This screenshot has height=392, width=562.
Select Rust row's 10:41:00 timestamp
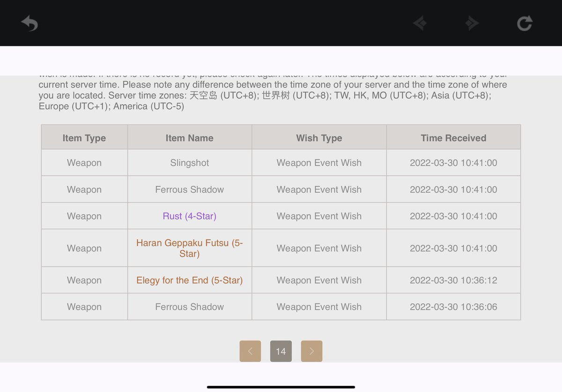click(453, 216)
